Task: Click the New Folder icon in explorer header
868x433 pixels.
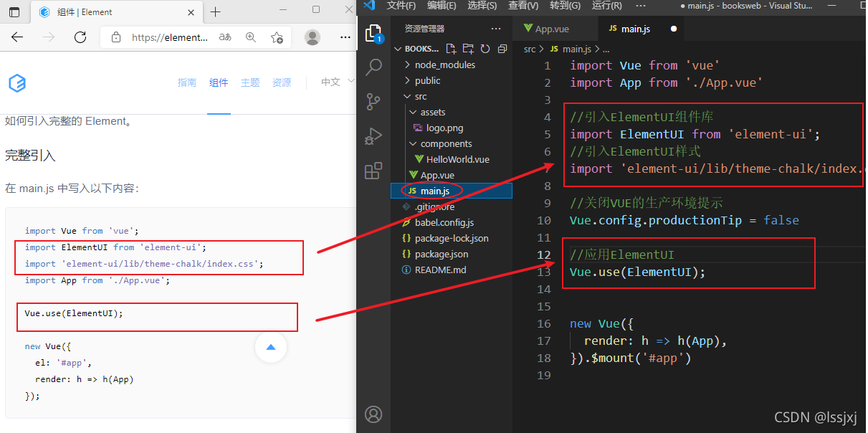Action: pos(468,49)
